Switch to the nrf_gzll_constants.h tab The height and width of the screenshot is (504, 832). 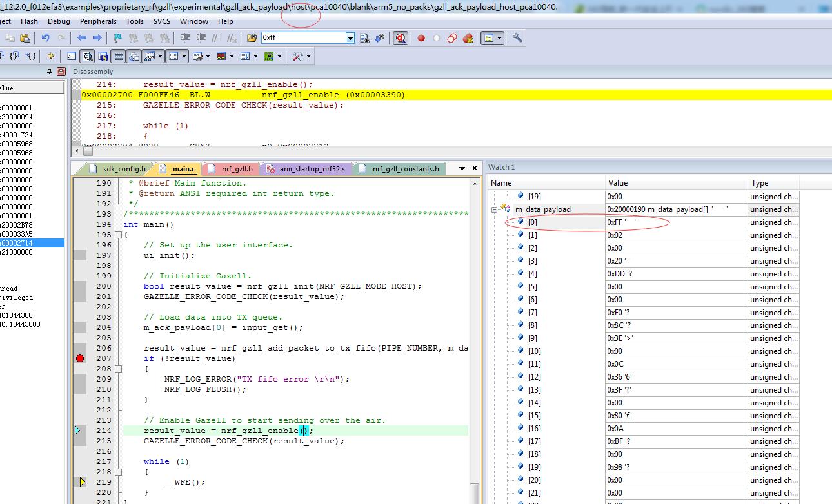400,169
